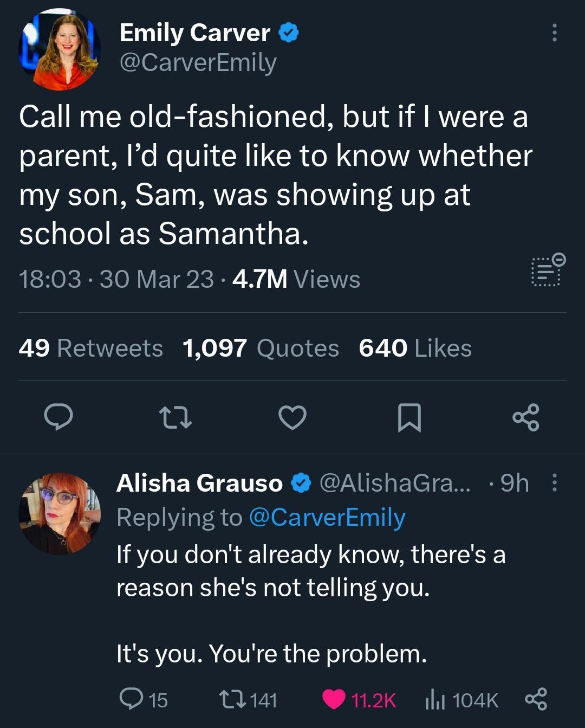View the 49 Retweets list

[x=90, y=348]
